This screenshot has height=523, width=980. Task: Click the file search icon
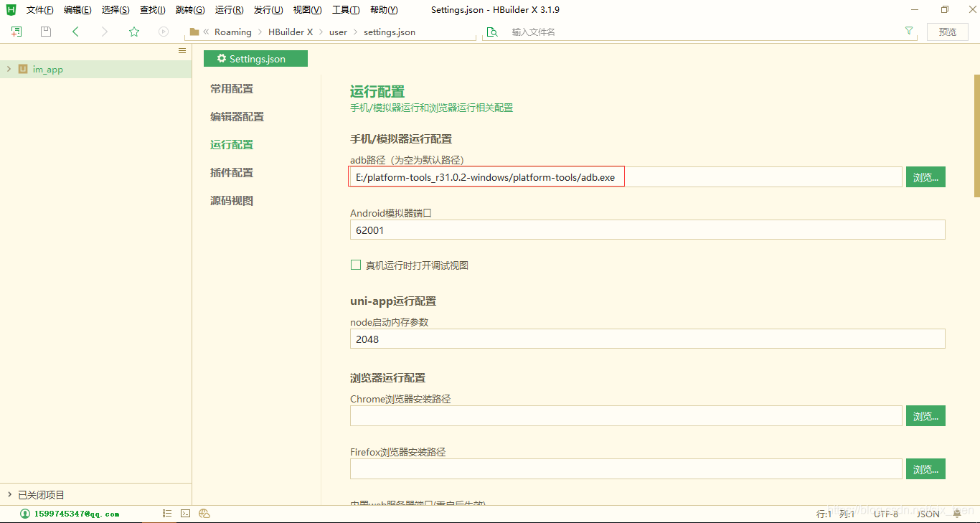492,32
